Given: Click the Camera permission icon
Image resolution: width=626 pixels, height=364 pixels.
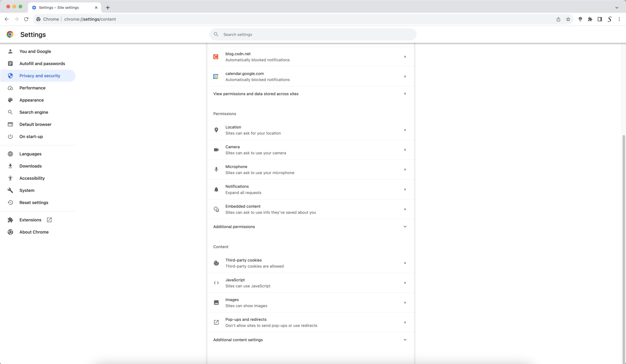Looking at the screenshot, I should coord(216,150).
